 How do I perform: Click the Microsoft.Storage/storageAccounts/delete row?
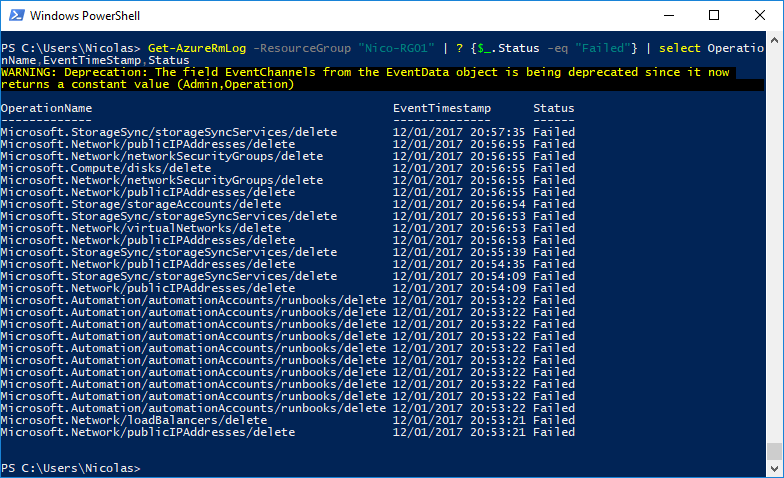click(288, 204)
